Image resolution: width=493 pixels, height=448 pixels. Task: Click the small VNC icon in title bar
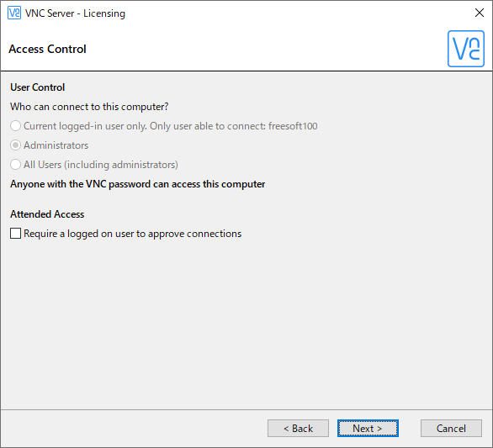click(x=14, y=13)
